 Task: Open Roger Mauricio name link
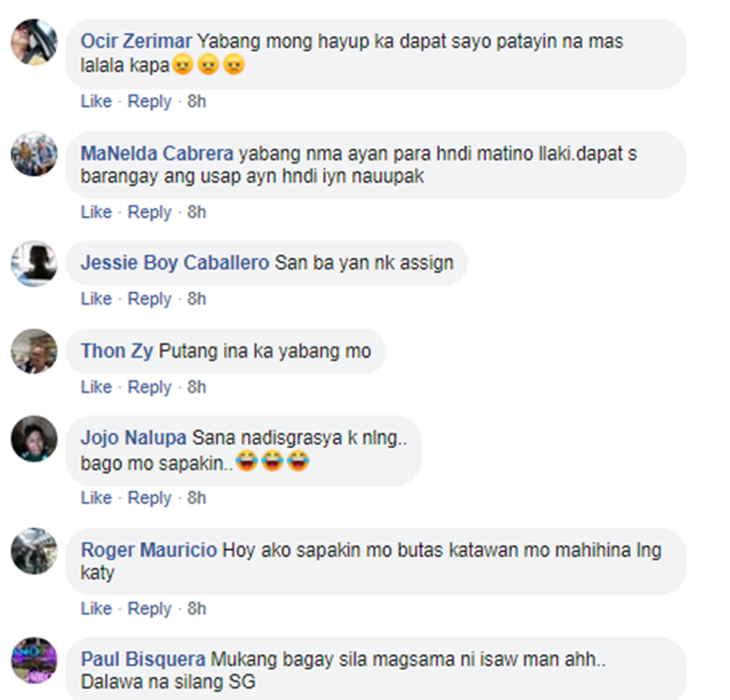149,550
